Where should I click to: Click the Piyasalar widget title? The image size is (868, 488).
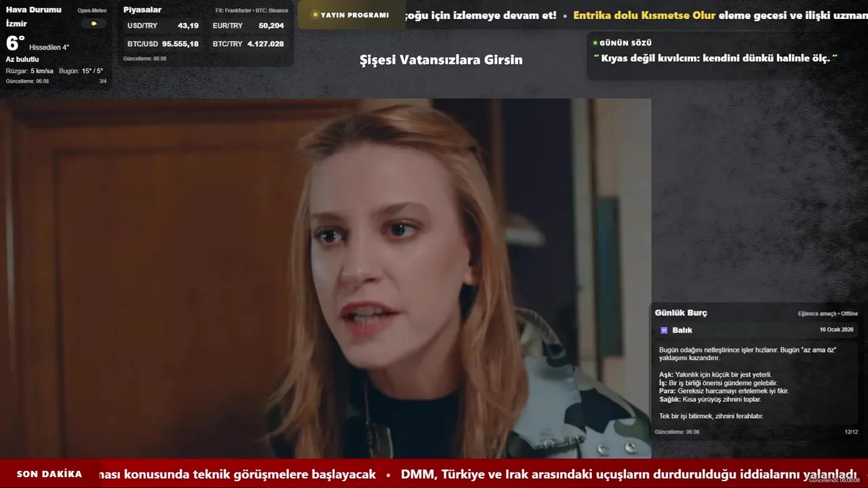[x=142, y=9]
